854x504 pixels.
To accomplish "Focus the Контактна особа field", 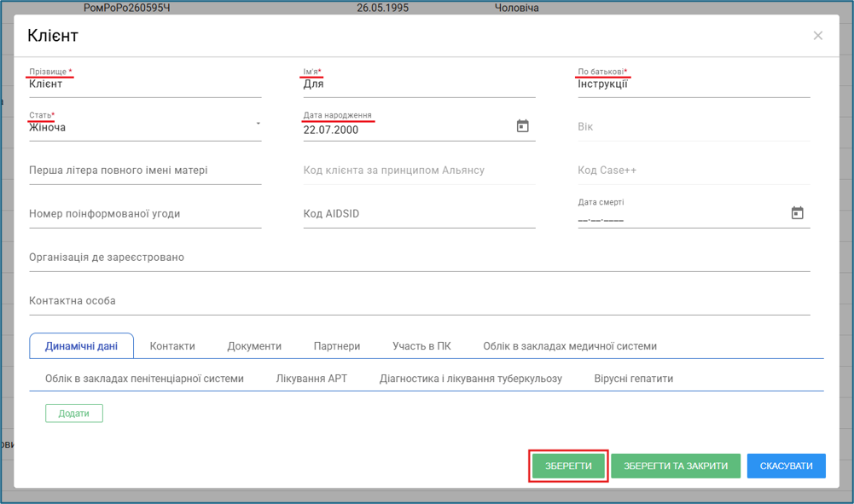I will tap(420, 301).
